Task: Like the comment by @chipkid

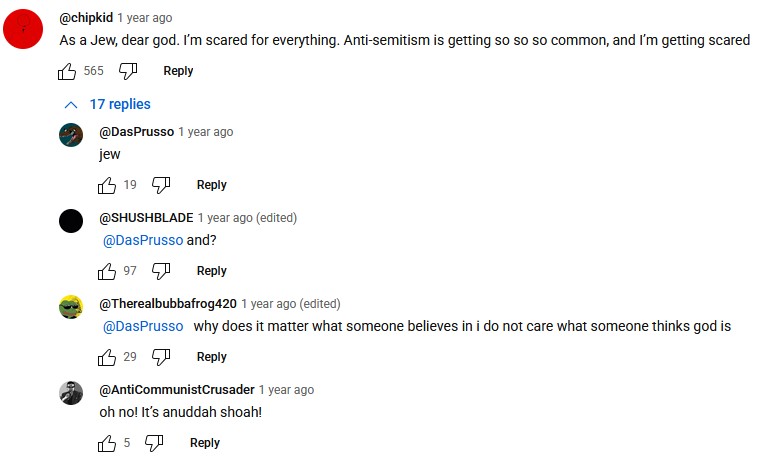Action: tap(68, 71)
